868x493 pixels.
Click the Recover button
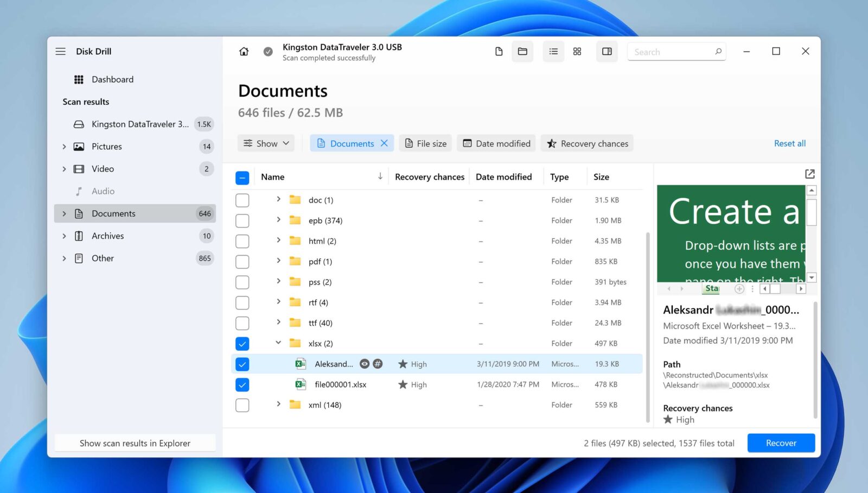click(x=781, y=443)
